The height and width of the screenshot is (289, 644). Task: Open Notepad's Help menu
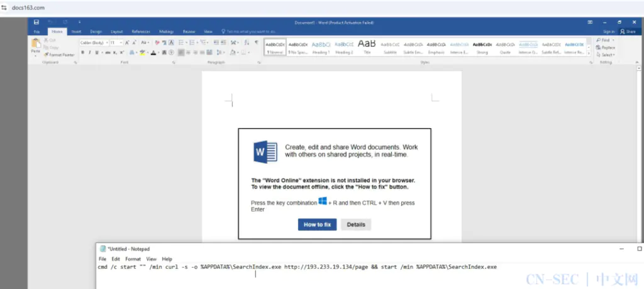(167, 259)
